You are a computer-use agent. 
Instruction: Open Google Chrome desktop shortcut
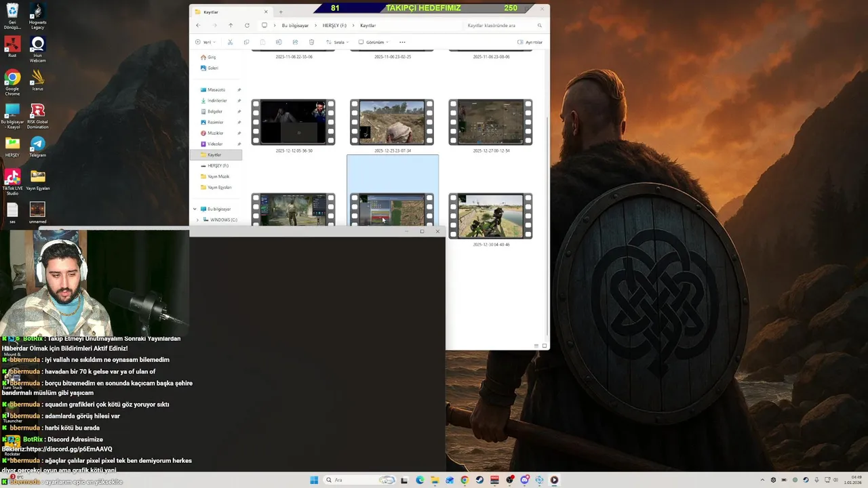pyautogui.click(x=12, y=83)
